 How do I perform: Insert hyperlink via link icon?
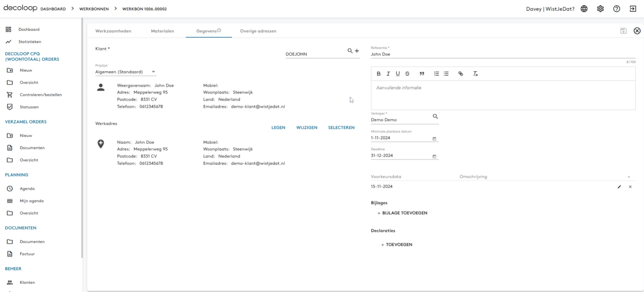click(x=460, y=73)
